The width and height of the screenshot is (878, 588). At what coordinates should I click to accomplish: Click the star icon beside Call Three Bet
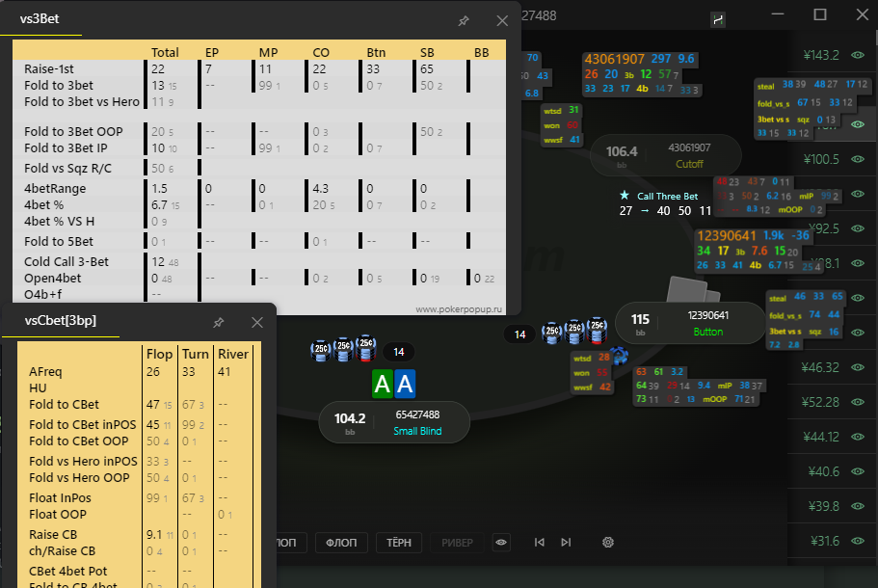click(625, 196)
